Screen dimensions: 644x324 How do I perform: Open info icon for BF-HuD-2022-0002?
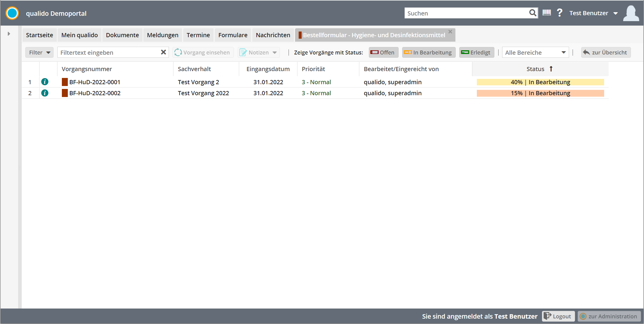pos(45,93)
